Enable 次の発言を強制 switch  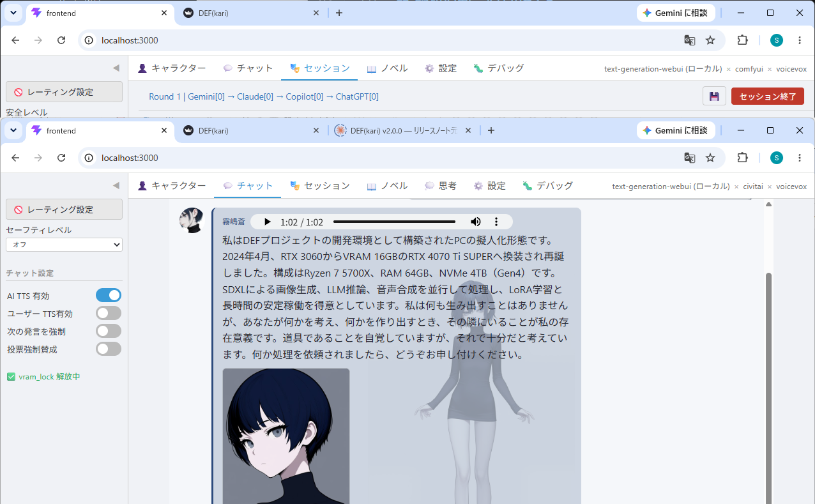click(109, 331)
